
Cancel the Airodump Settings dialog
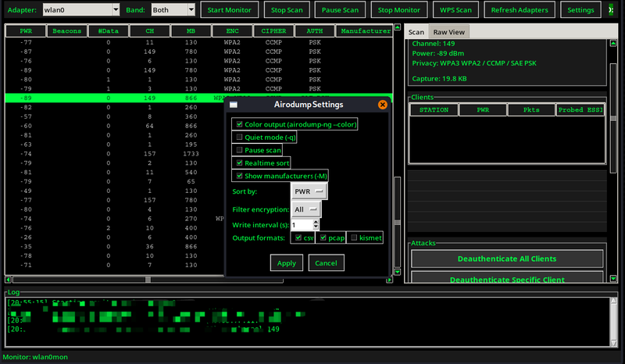[326, 263]
